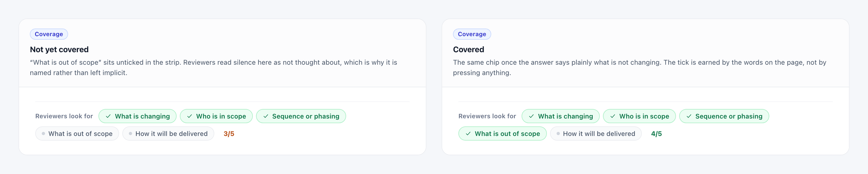The height and width of the screenshot is (174, 868).
Task: Click the Coverage badge above Not yet covered
Action: 49,34
